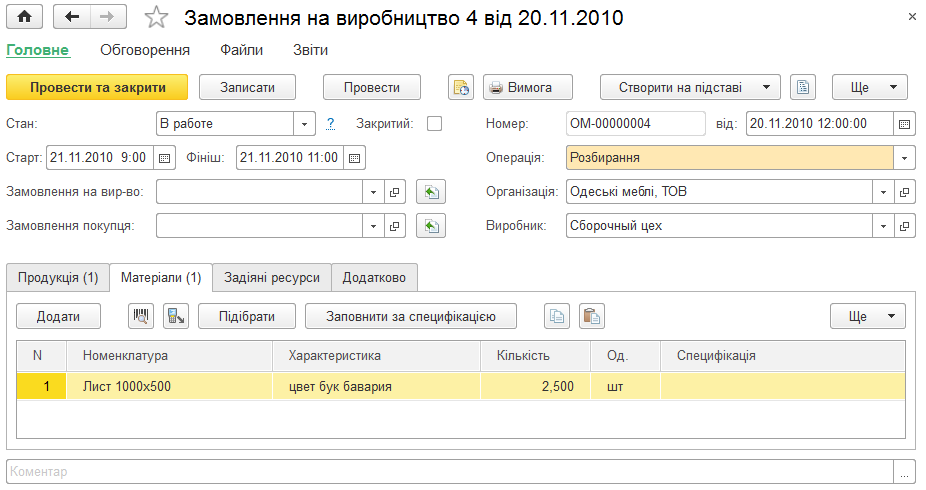Open the Операція dropdown arrow
The image size is (926, 490).
pyautogui.click(x=904, y=158)
